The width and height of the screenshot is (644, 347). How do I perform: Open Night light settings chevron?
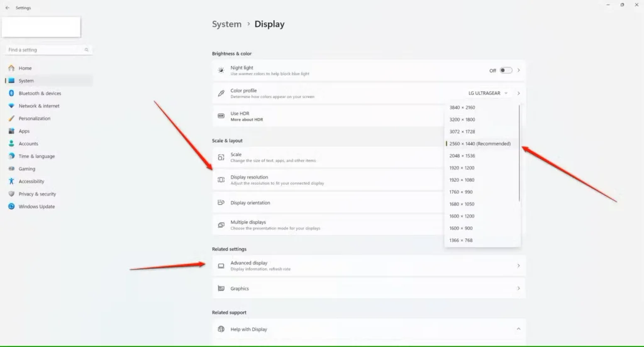pyautogui.click(x=519, y=70)
